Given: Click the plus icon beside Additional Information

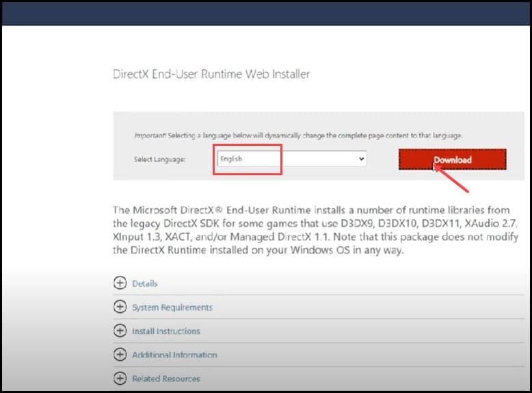Looking at the screenshot, I should coord(120,355).
